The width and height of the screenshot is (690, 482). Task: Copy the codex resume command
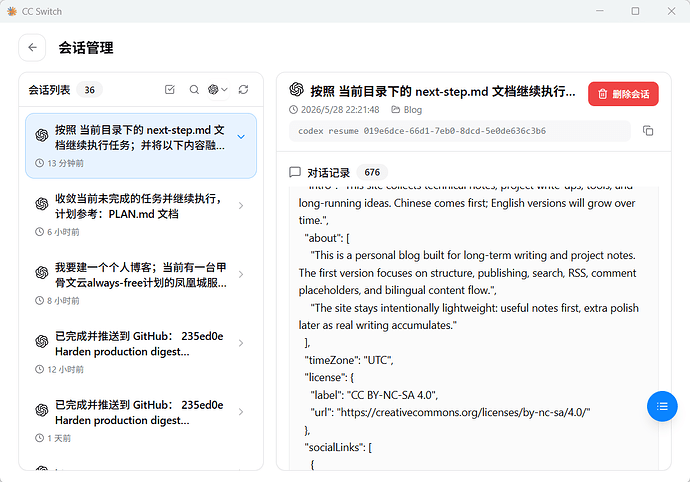(648, 131)
